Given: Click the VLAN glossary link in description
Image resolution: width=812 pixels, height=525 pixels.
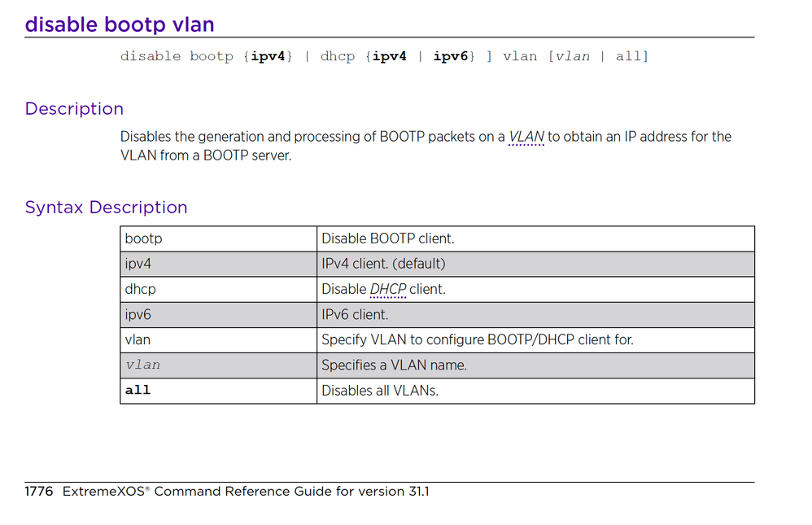Looking at the screenshot, I should coord(526,137).
